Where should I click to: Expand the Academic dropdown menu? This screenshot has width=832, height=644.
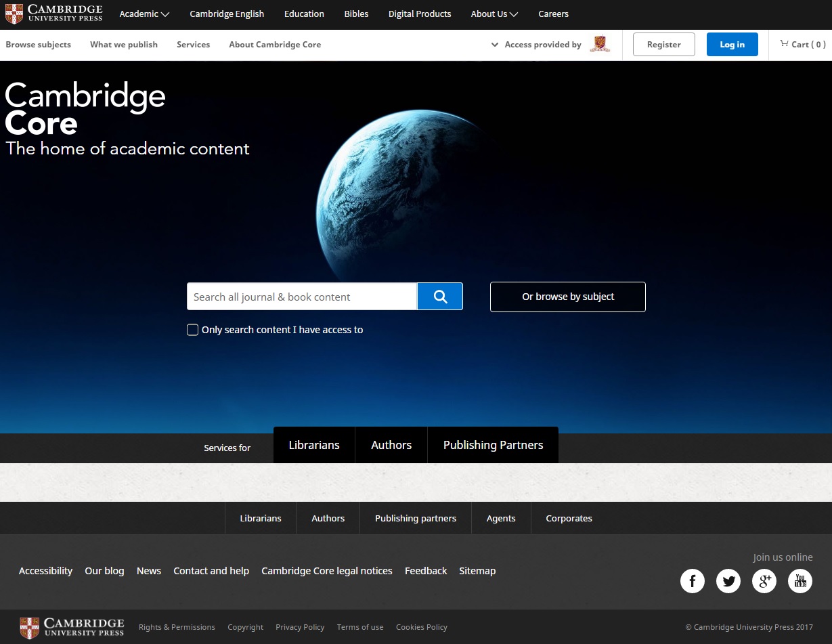[144, 14]
